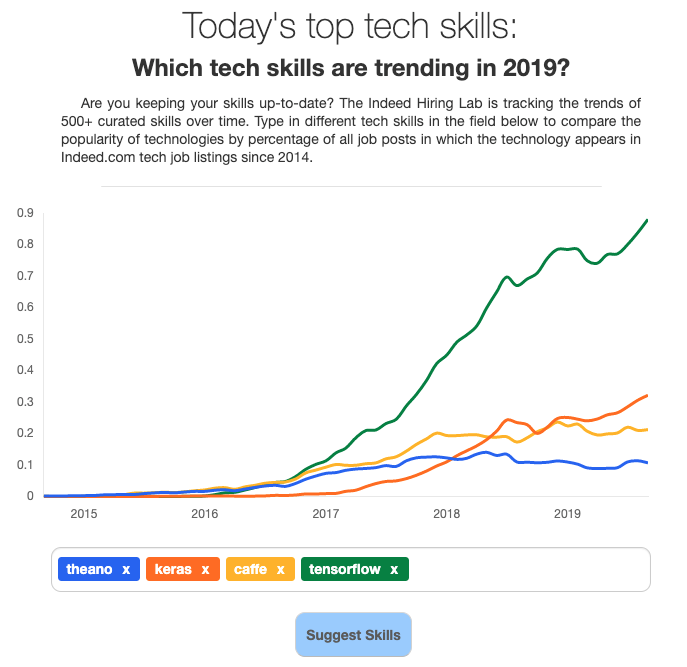Viewport: 687px width, 667px height.
Task: Click the 2015 x-axis label
Action: [84, 514]
